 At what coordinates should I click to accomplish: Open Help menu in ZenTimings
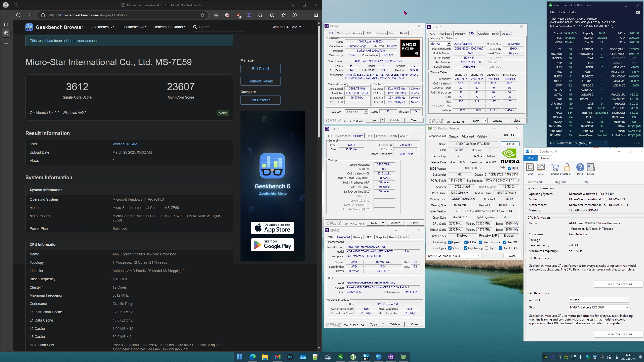[572, 12]
